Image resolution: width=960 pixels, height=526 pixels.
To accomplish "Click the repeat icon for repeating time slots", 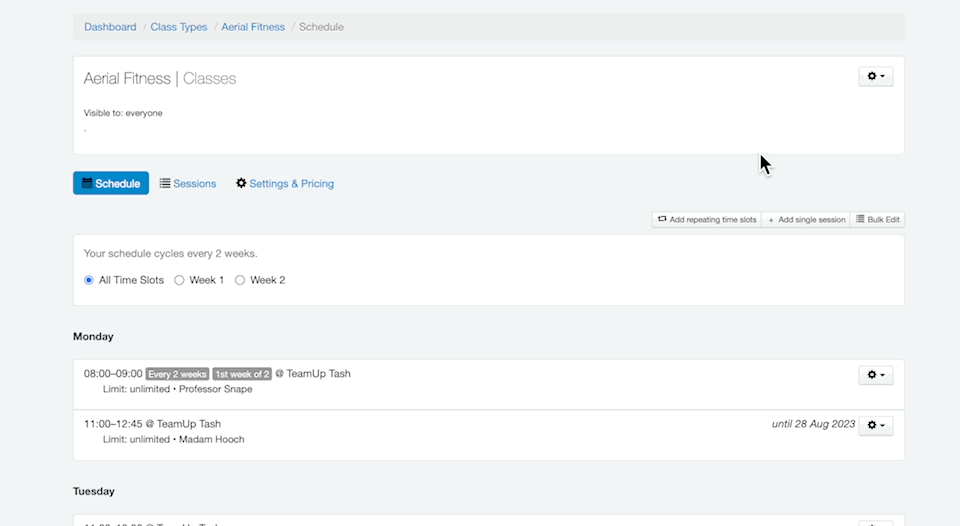I will coord(662,219).
